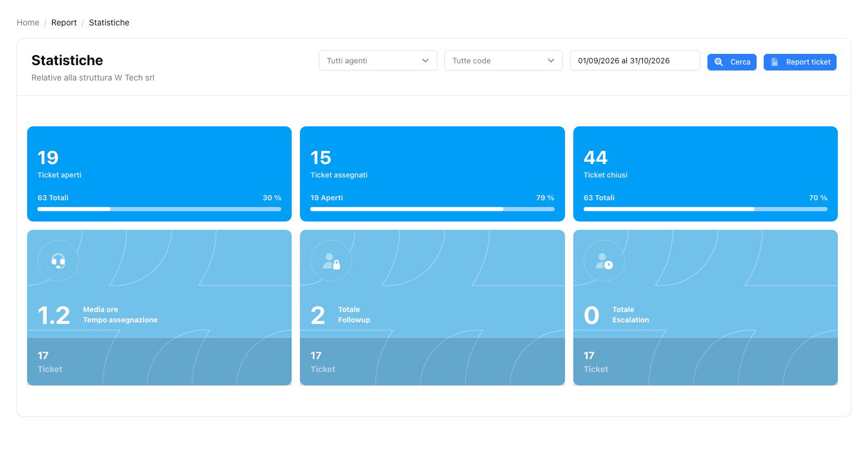Click the Ticket aperti progress bar
Viewport: 868px width, 476px height.
click(x=159, y=209)
